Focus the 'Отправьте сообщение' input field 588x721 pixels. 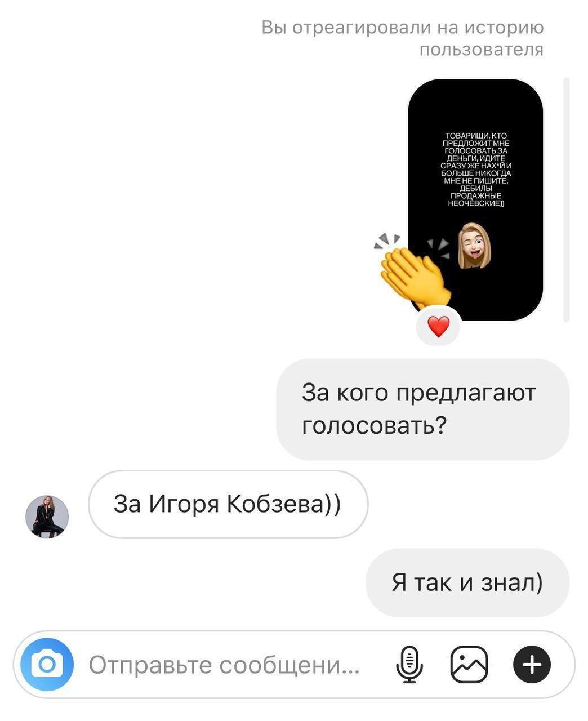(x=224, y=665)
